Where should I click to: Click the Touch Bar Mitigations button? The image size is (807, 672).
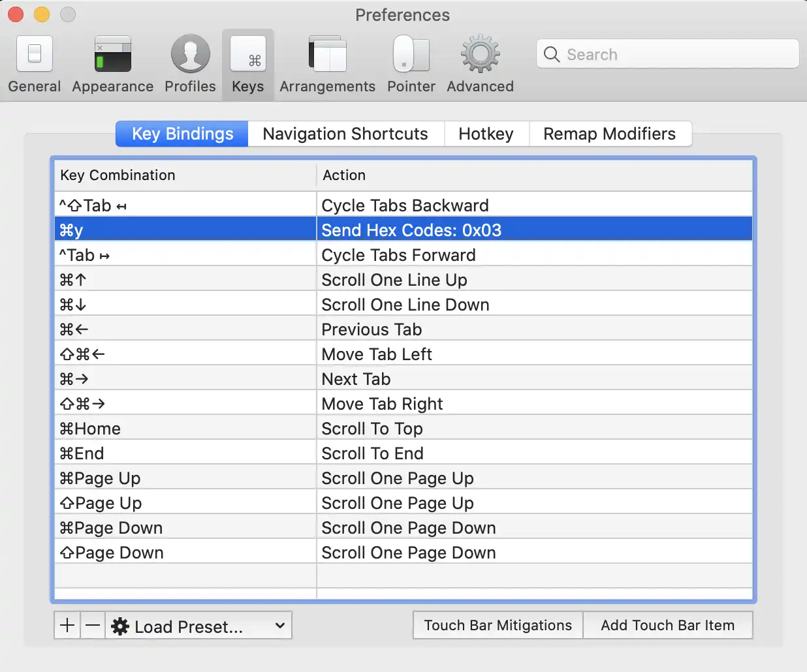click(498, 625)
